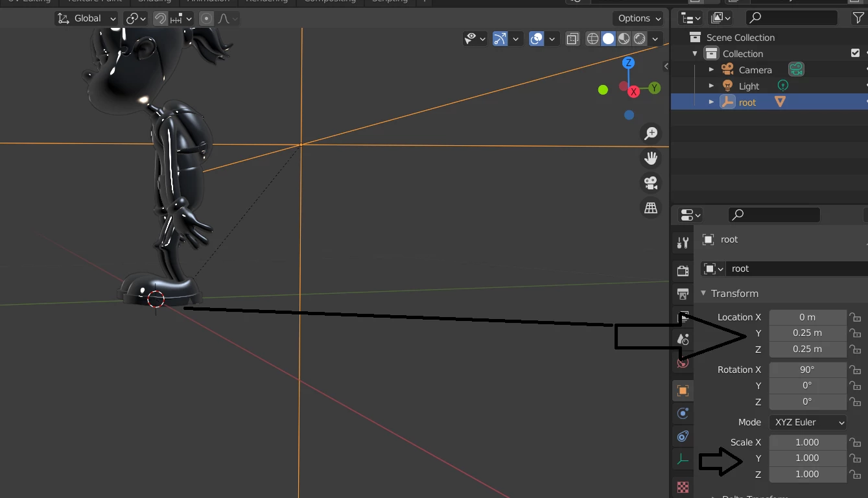
Task: Toggle proportional editing
Action: point(207,19)
